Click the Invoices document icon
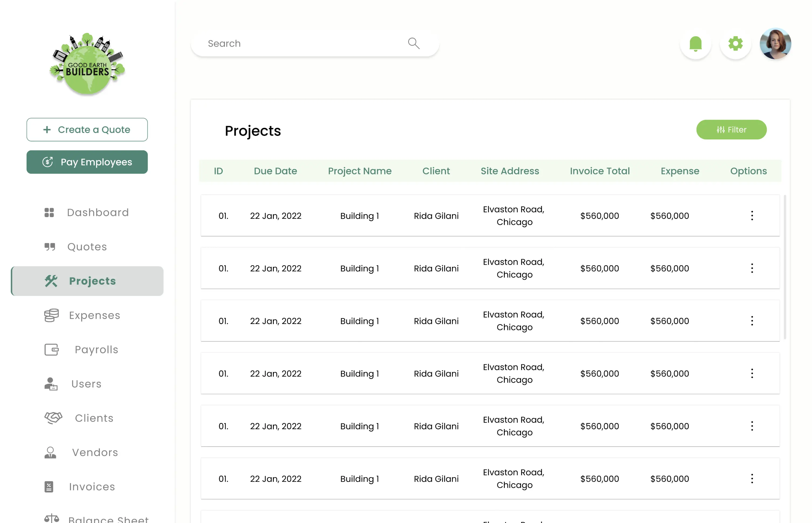 pos(49,487)
